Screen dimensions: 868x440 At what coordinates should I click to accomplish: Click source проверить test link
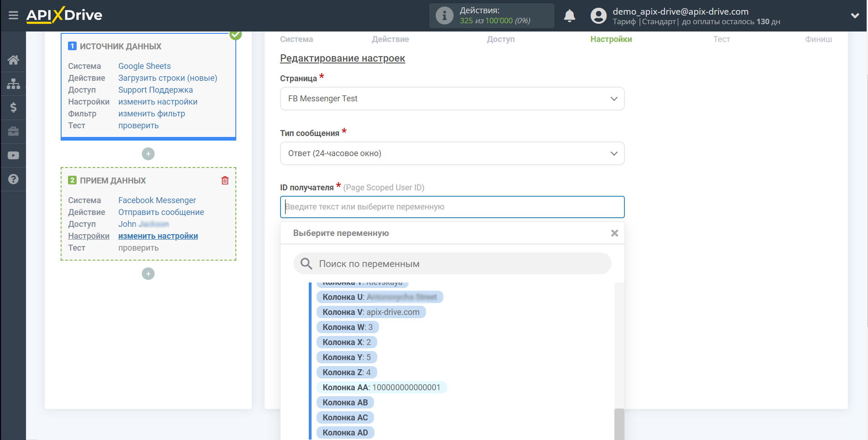pos(139,126)
